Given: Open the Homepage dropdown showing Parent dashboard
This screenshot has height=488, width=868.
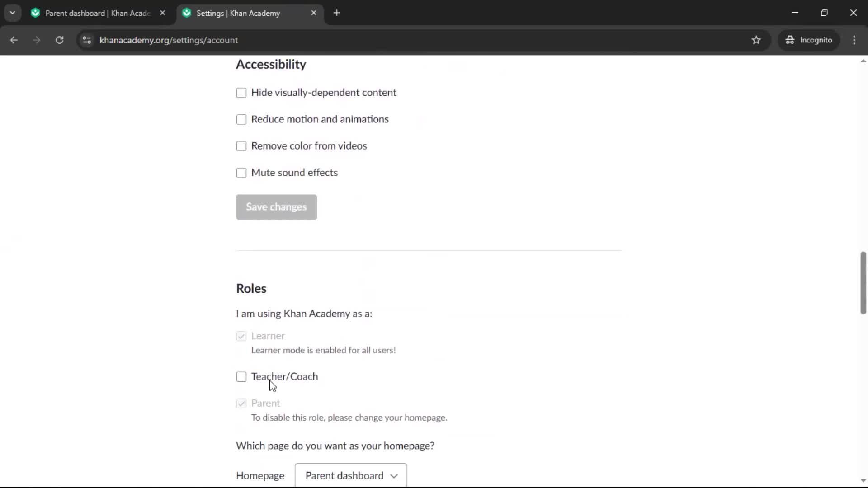Looking at the screenshot, I should point(351,475).
